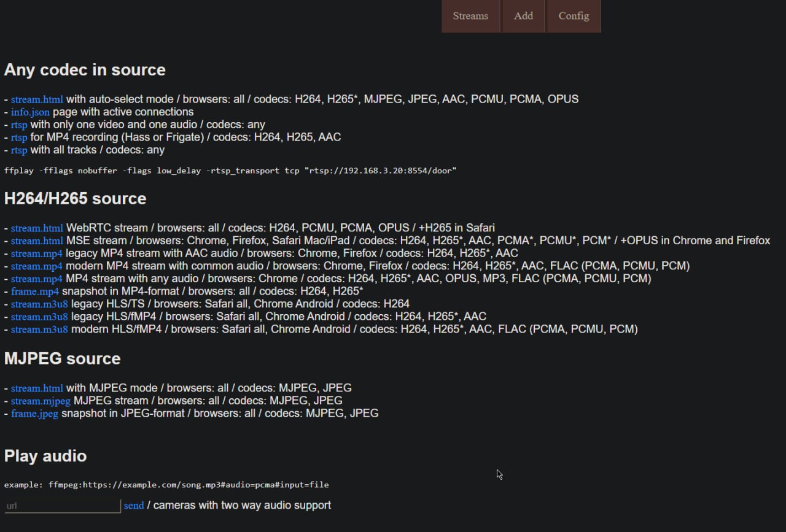This screenshot has height=532, width=786.
Task: Open the Config tab
Action: pyautogui.click(x=574, y=16)
